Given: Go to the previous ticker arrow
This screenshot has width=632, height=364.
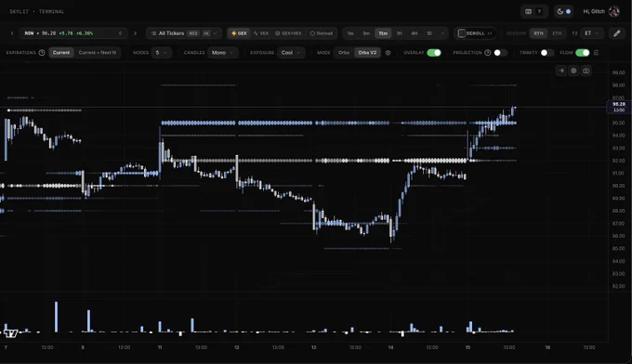Looking at the screenshot, I should click(12, 33).
